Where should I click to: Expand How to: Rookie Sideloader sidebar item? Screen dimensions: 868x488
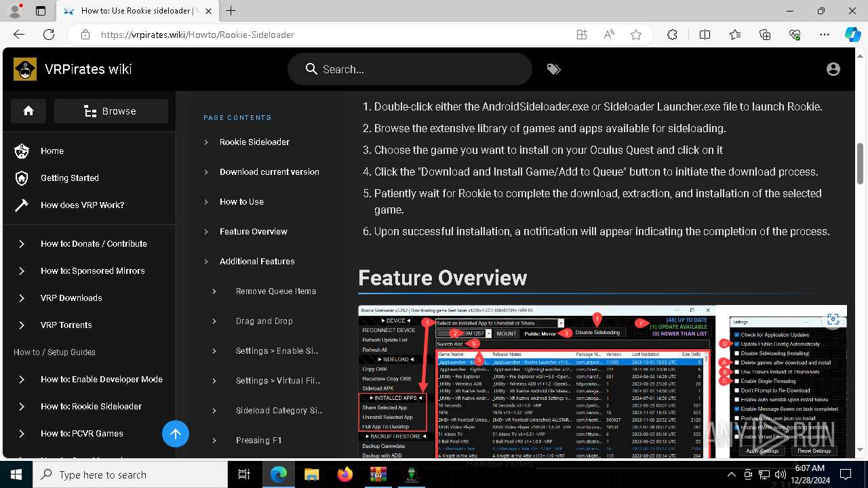tap(91, 406)
